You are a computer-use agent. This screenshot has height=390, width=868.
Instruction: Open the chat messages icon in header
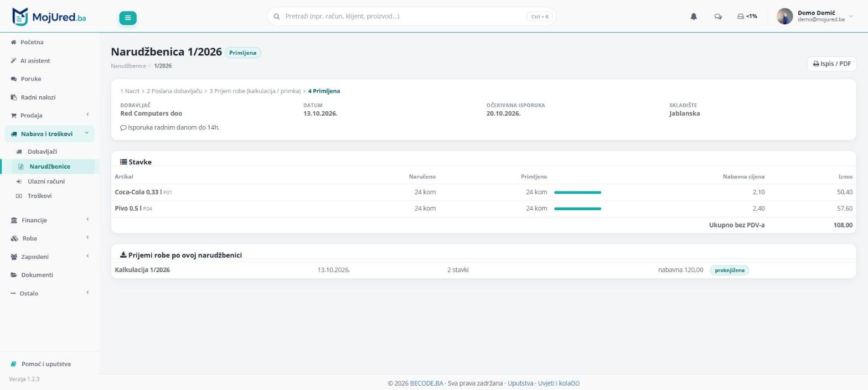718,17
